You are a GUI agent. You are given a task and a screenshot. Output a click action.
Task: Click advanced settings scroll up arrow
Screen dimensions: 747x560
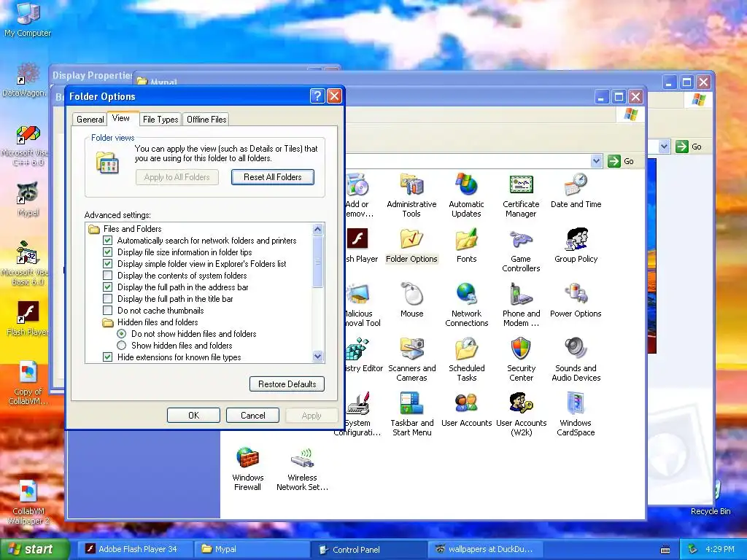point(318,229)
